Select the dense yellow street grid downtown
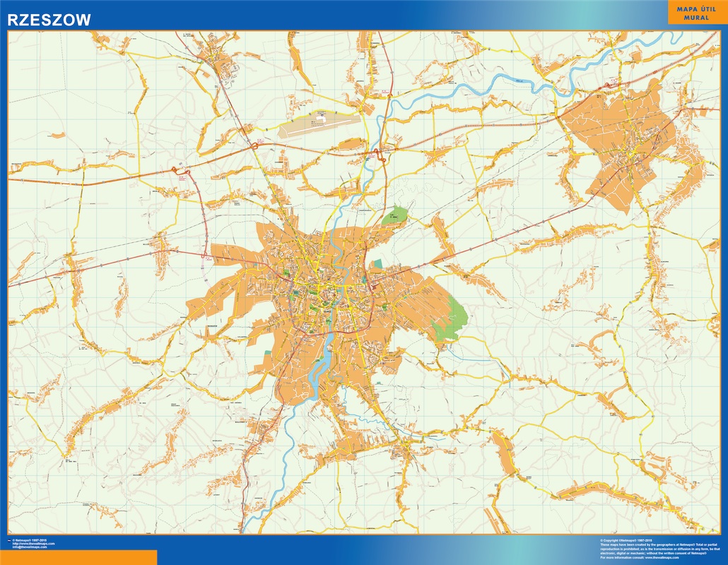 pos(329,293)
